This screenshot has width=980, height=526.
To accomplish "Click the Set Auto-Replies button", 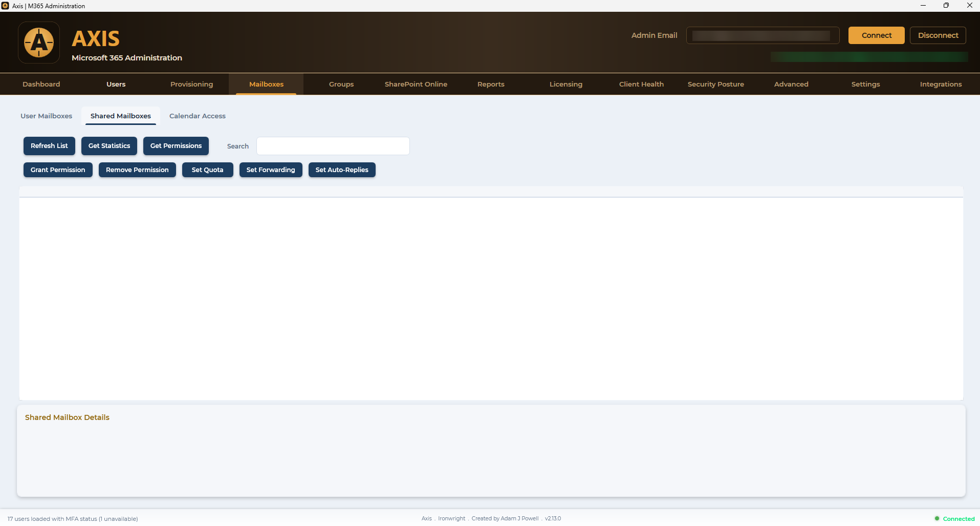I will [342, 170].
